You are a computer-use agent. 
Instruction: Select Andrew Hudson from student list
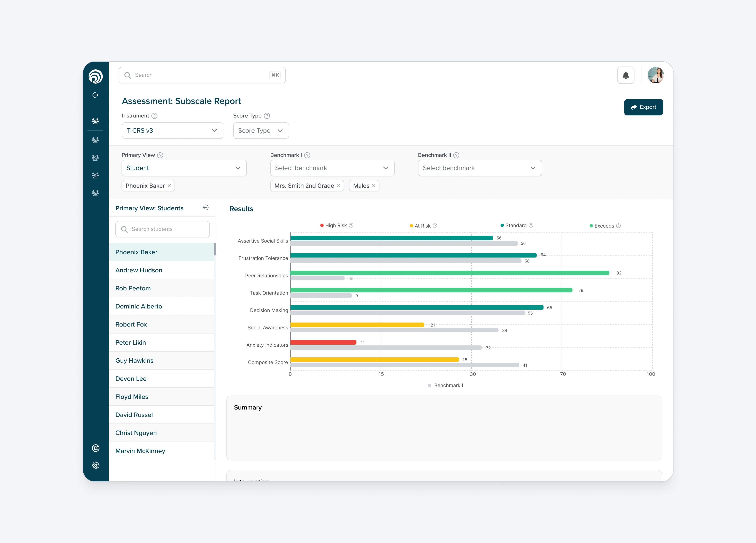(x=139, y=270)
